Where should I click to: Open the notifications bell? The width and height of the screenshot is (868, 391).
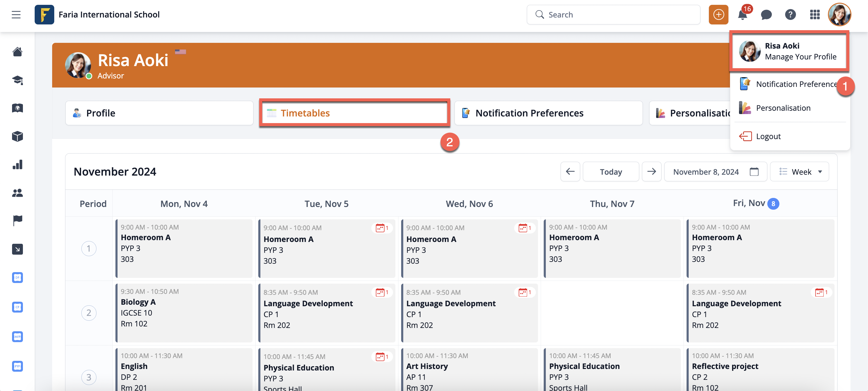tap(742, 14)
